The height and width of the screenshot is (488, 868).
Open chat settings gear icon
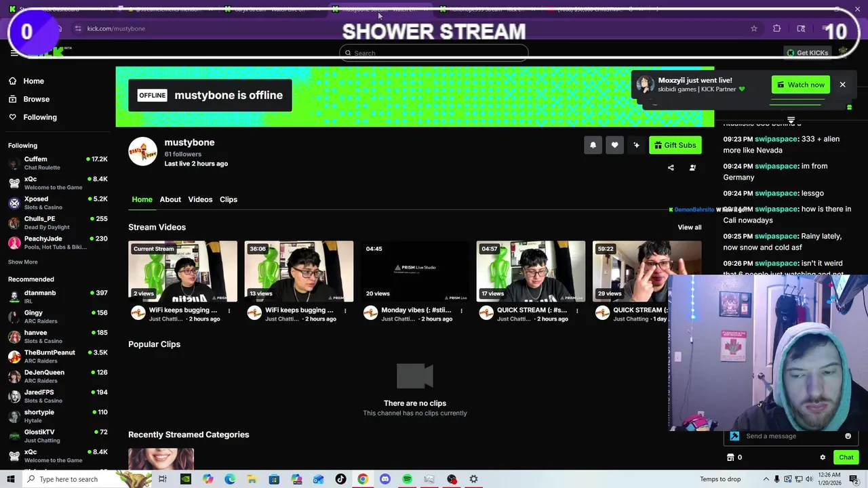click(823, 457)
